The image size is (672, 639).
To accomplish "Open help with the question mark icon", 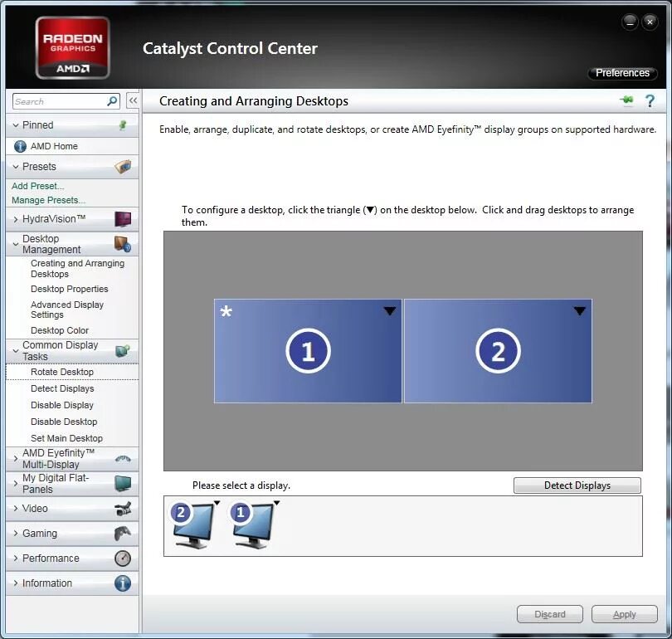I will (650, 101).
